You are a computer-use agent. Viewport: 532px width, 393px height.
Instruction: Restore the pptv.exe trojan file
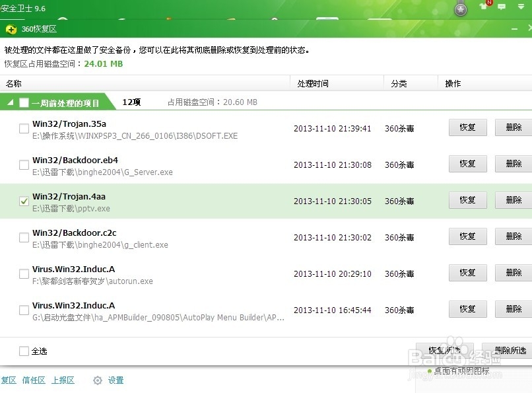pos(467,200)
